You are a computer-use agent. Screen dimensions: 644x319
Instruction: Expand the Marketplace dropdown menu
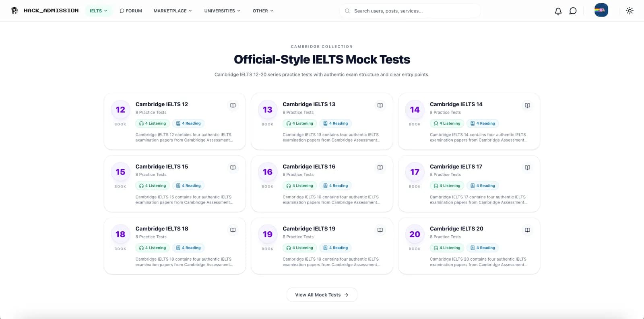tap(173, 11)
